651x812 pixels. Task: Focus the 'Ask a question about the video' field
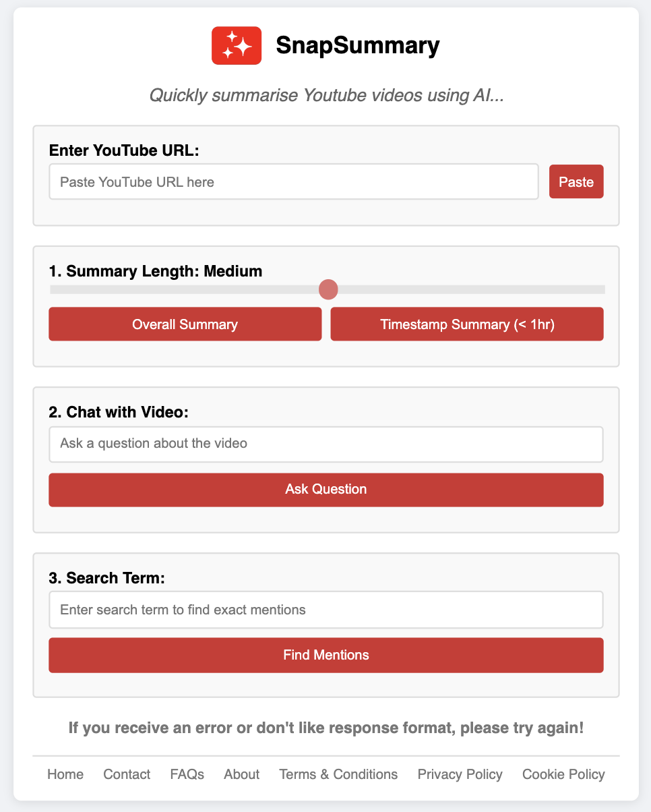point(325,444)
